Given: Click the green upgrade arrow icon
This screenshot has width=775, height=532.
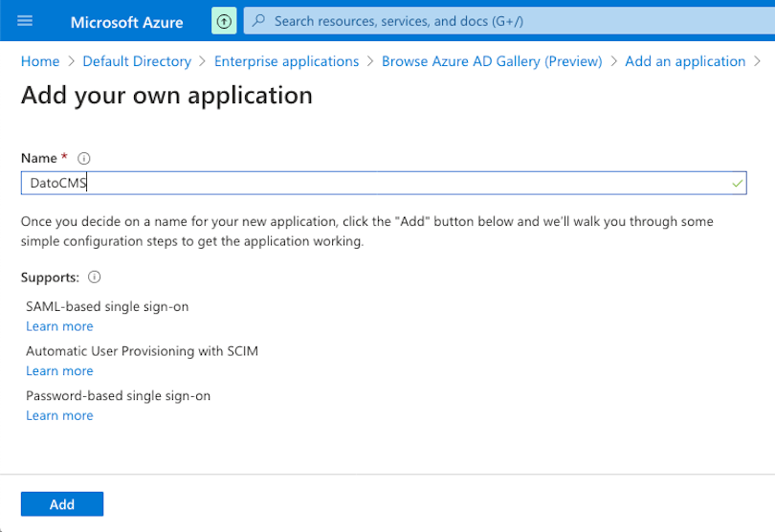Looking at the screenshot, I should (x=224, y=21).
